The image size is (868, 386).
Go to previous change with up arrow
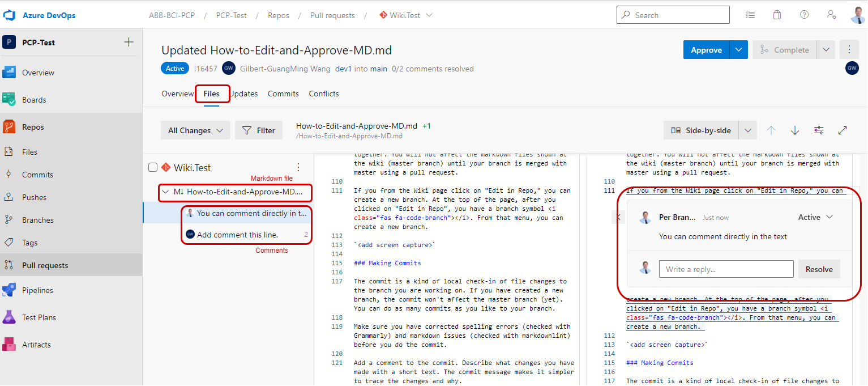click(x=771, y=130)
